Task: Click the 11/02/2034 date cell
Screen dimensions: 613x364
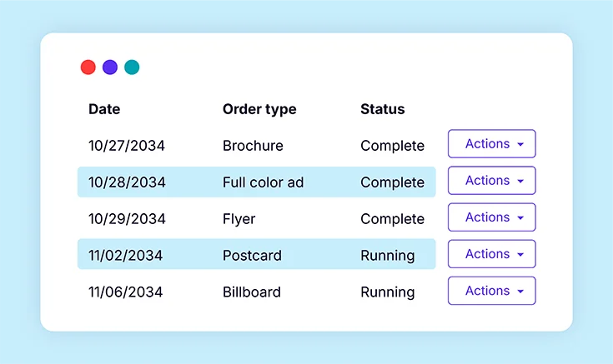Action: tap(126, 256)
